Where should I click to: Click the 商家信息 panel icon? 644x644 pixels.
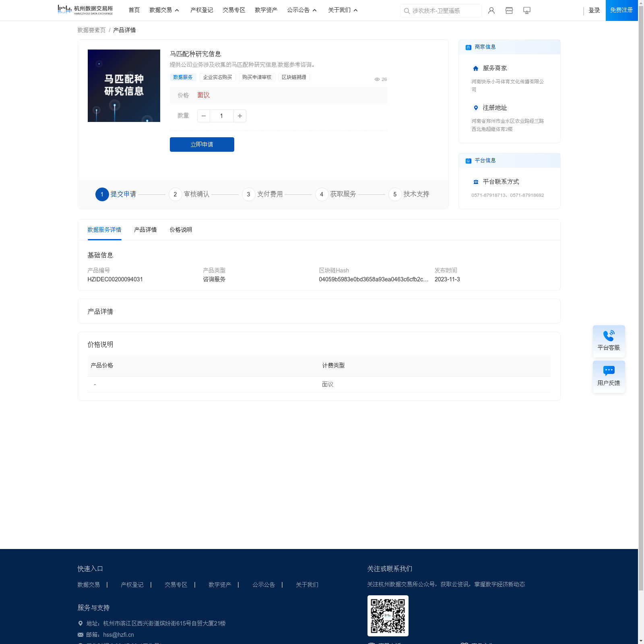[x=469, y=47]
